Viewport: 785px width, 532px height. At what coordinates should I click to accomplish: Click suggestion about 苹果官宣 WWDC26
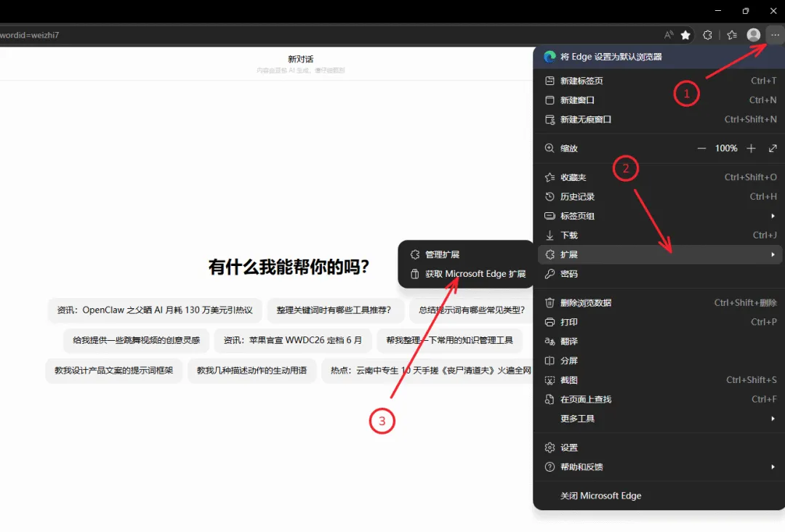(292, 340)
